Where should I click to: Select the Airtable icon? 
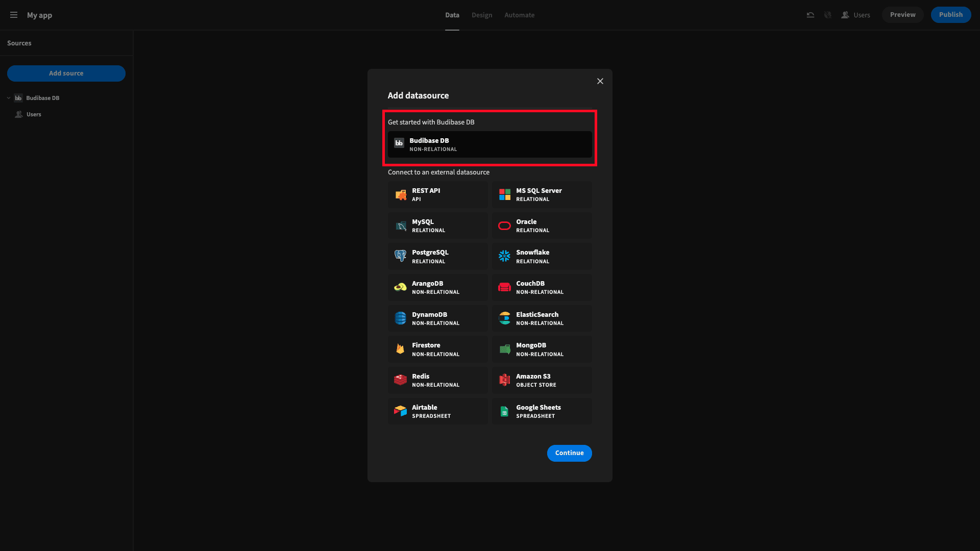pos(401,411)
